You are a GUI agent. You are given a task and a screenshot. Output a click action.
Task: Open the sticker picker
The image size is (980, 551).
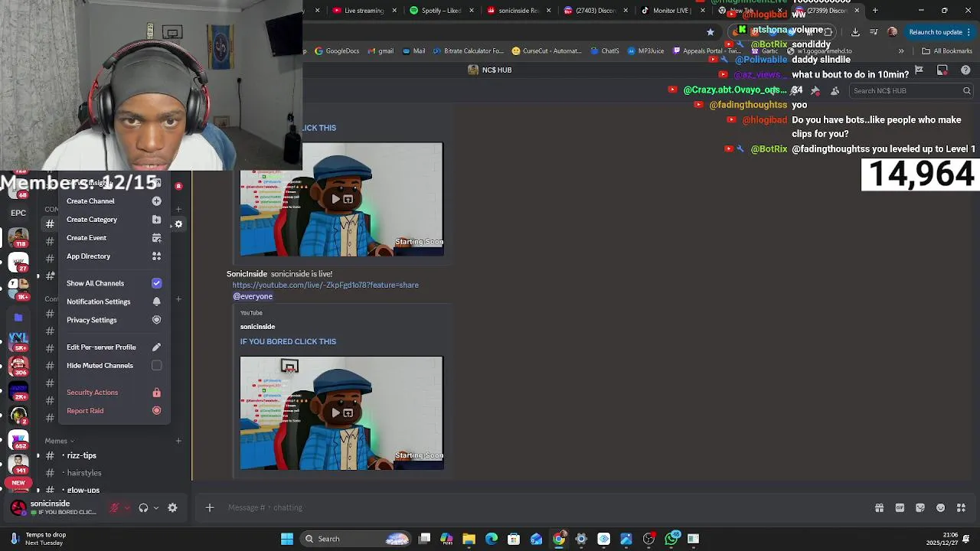pos(920,507)
